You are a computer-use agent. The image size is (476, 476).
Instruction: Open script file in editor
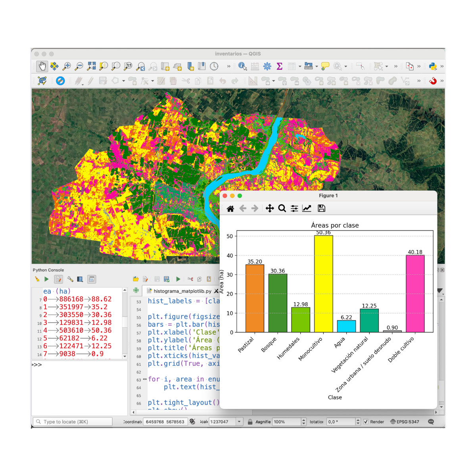pos(136,279)
